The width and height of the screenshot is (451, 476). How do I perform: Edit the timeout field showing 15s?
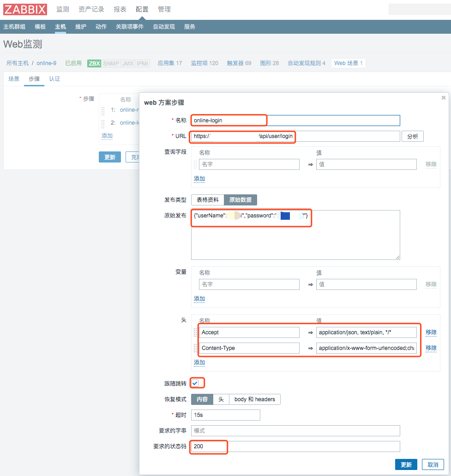[225, 415]
